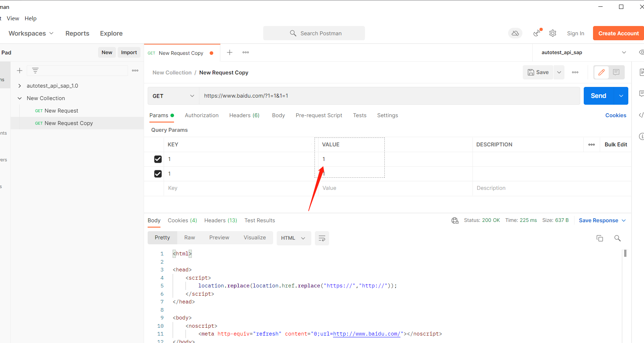Switch response view to Preview

click(x=219, y=238)
